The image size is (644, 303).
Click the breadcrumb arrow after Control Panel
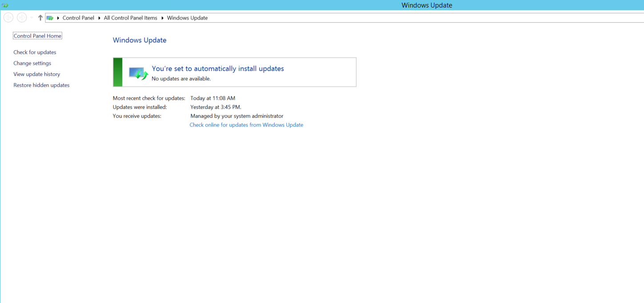99,18
